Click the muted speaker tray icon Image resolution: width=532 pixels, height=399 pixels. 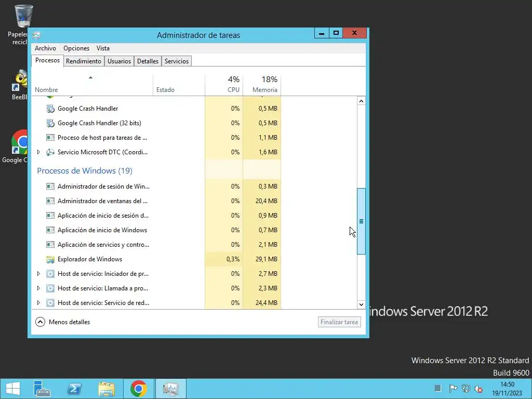click(x=478, y=389)
